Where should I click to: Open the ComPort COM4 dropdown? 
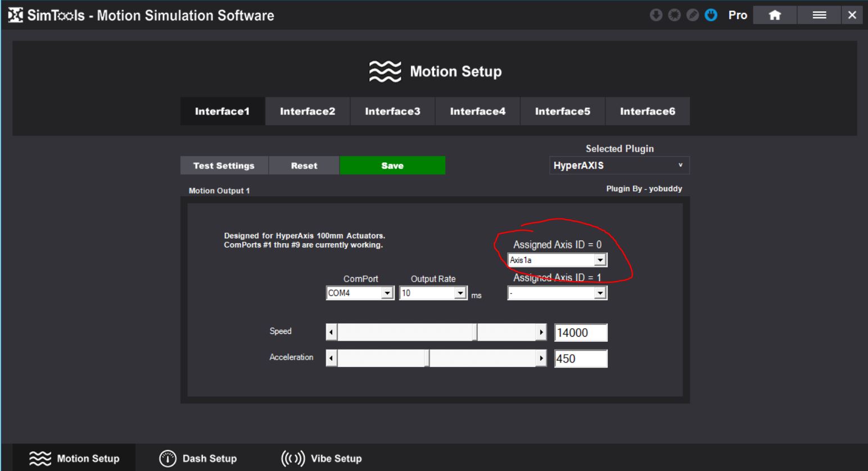point(360,293)
